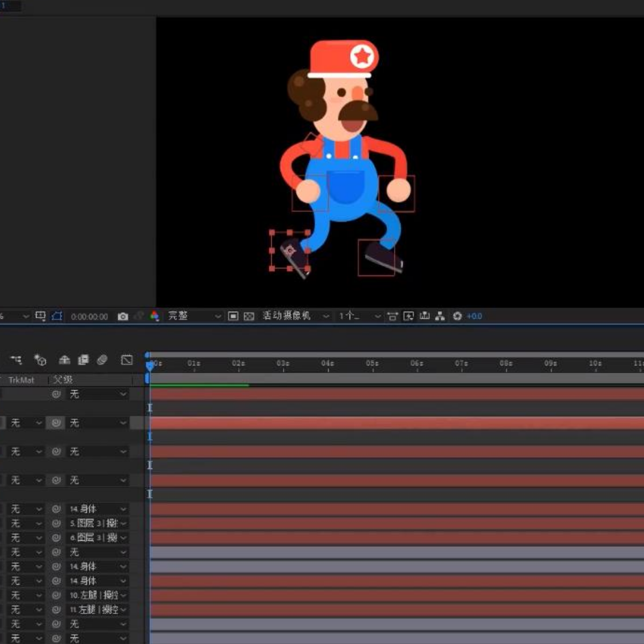Viewport: 644px width, 644px height.
Task: Open the composition flowchart
Action: [440, 316]
